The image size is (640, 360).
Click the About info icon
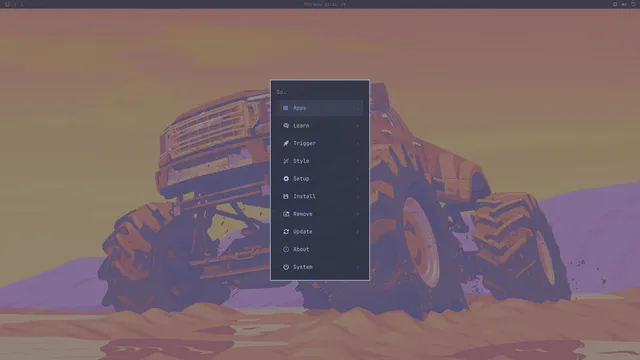point(286,249)
